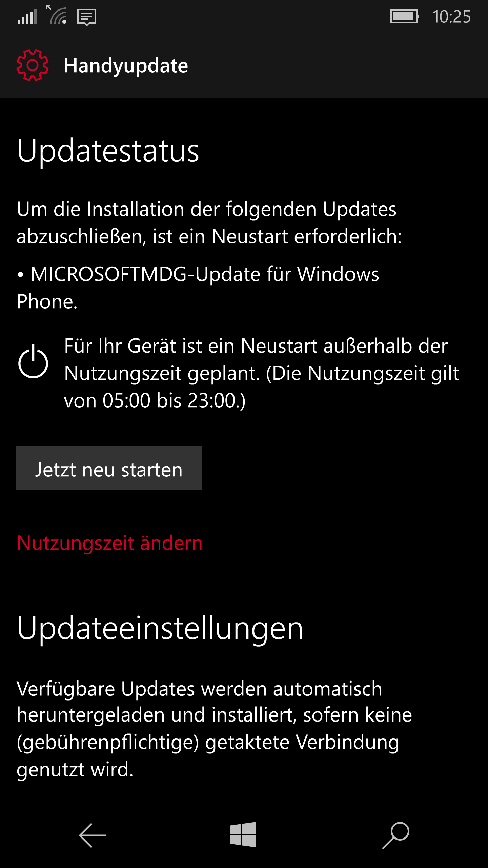
Task: Tap the cellular signal strength icon
Action: 27,17
